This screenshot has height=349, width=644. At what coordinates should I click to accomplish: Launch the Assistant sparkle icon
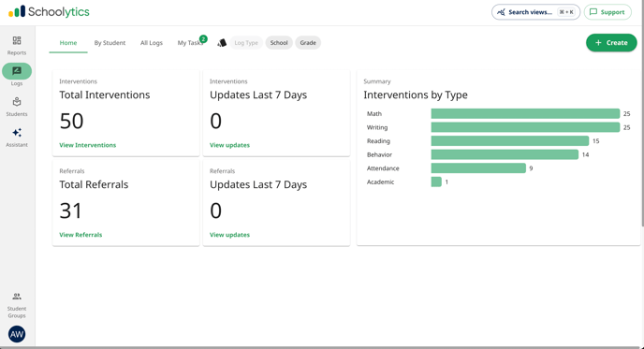[17, 133]
